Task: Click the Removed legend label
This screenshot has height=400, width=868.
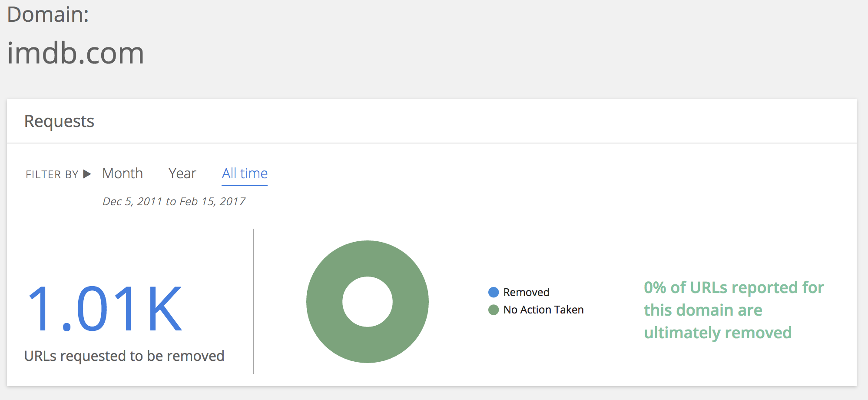Action: 526,292
